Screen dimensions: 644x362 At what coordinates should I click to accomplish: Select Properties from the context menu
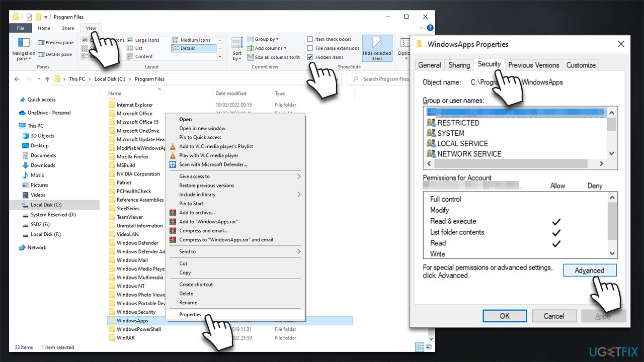pos(190,314)
